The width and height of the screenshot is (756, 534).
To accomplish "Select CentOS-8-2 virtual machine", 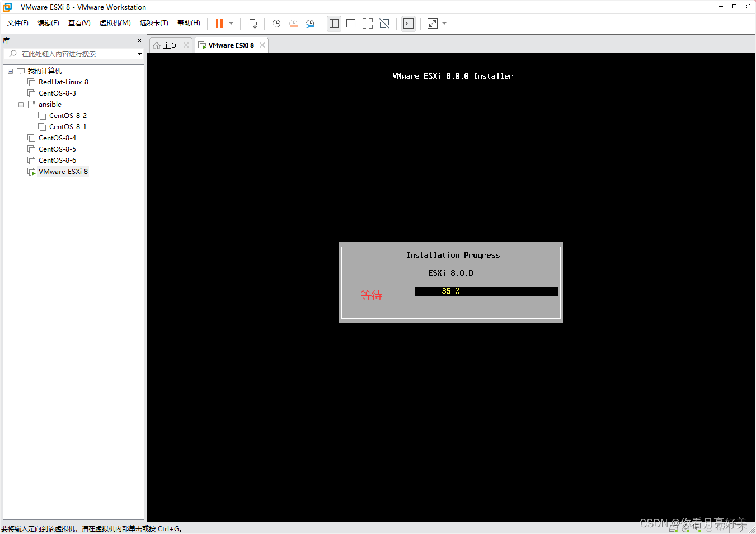I will [68, 116].
